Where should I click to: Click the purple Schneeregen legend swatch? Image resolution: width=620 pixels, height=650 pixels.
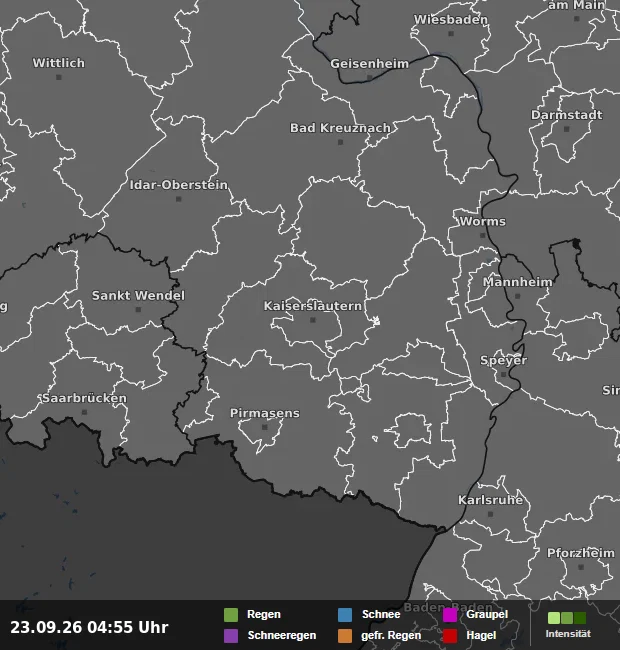pos(231,636)
